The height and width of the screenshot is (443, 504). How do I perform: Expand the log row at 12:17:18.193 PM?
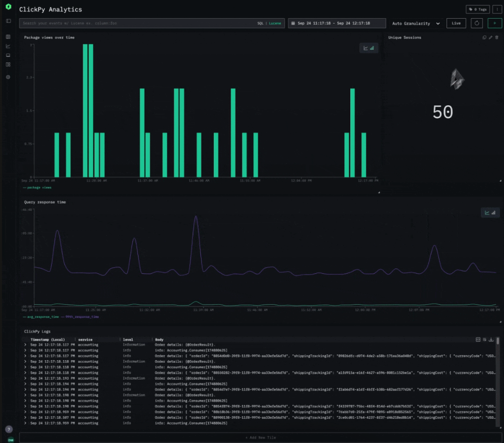point(25,379)
